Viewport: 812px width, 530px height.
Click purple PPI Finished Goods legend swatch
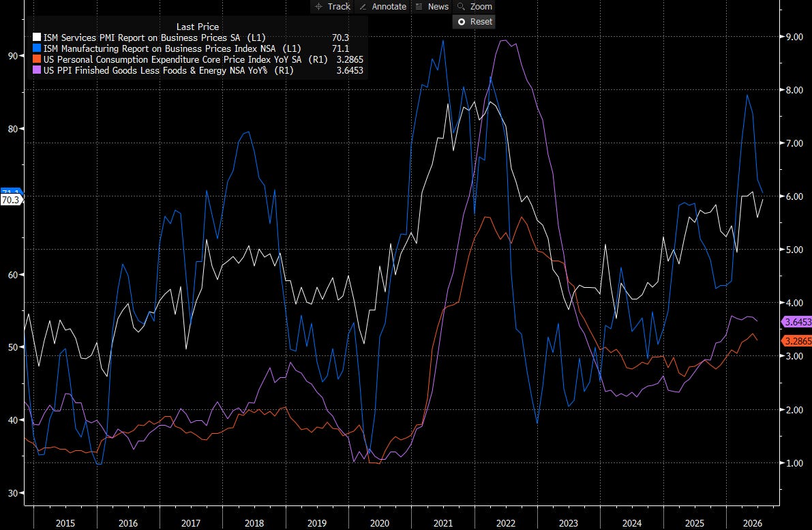click(37, 70)
